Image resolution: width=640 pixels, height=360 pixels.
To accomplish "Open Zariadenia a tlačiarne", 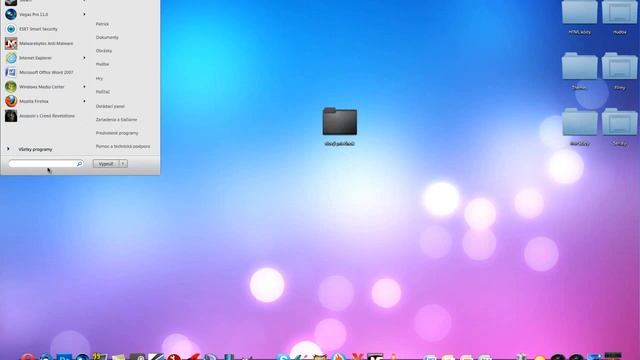I will [x=116, y=120].
